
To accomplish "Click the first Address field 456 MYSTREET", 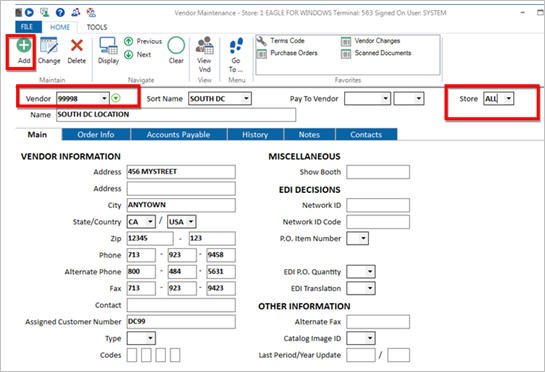I will [x=181, y=172].
